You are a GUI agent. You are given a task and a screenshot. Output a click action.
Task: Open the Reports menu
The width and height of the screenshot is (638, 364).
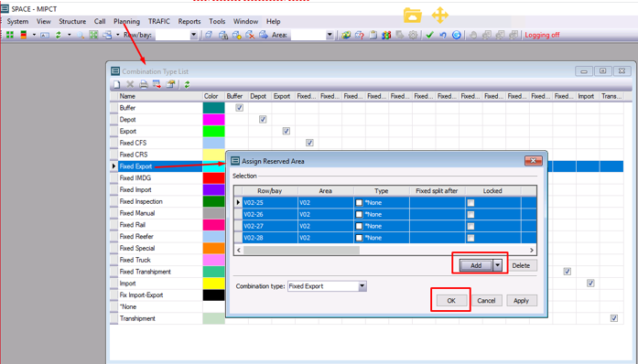pyautogui.click(x=189, y=22)
